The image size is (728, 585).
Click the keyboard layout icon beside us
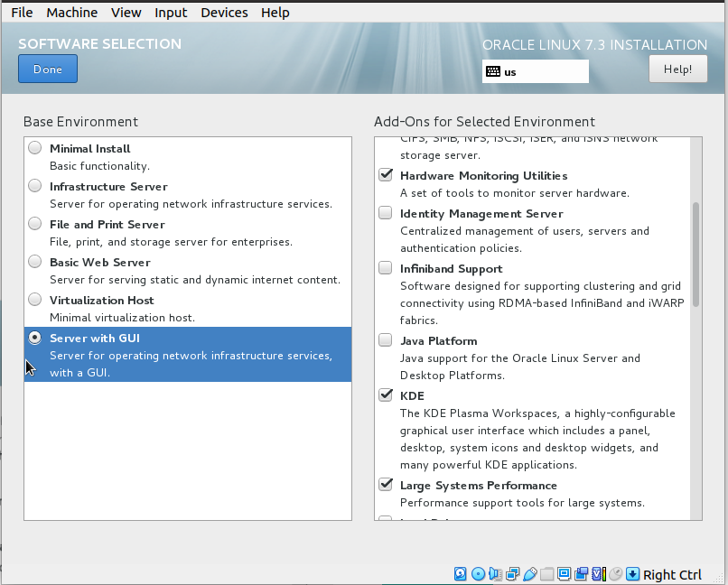pyautogui.click(x=493, y=71)
